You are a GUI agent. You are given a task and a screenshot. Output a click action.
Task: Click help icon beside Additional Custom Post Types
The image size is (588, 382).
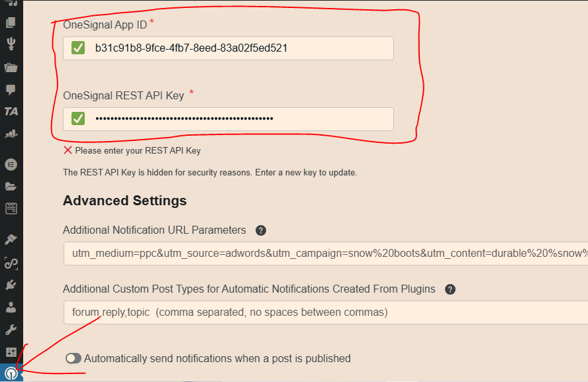pyautogui.click(x=450, y=289)
